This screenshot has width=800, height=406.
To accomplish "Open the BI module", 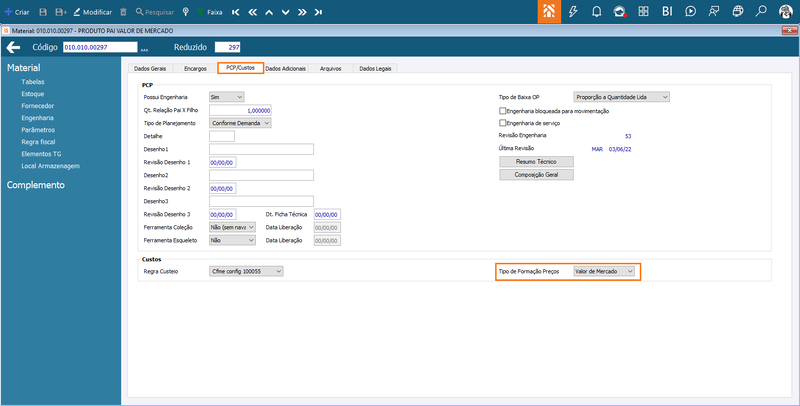I will click(x=667, y=11).
